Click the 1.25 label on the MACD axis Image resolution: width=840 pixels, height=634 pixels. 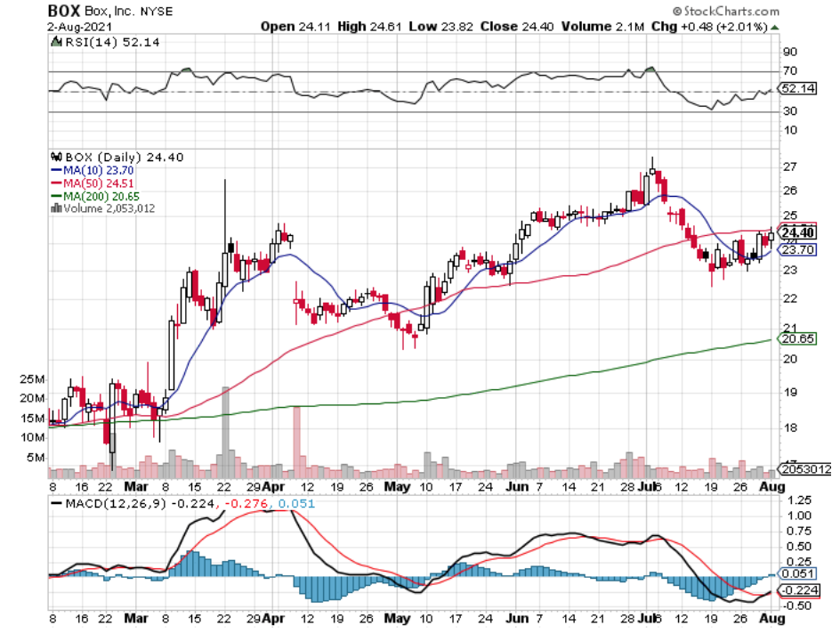800,500
